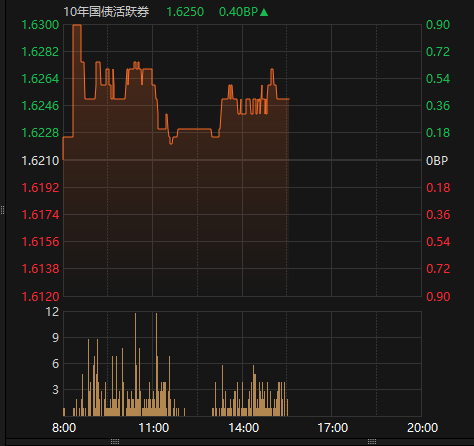The image size is (474, 446).
Task: Click the 1.6246 yield axis label
Action: click(x=40, y=106)
